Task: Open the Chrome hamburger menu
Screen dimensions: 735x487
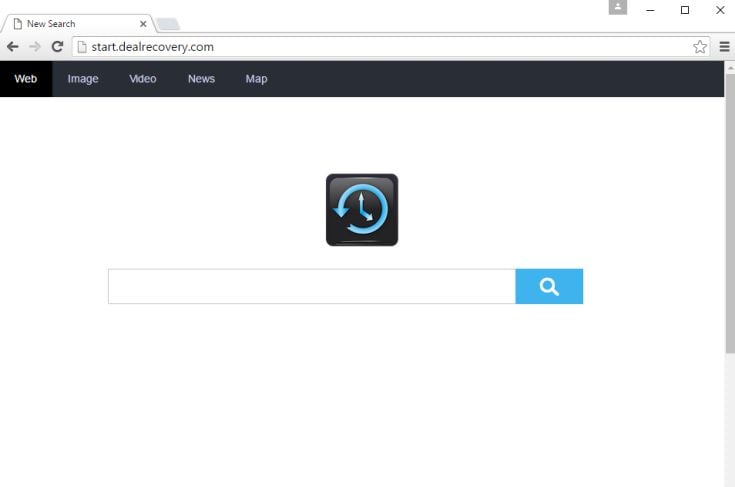Action: [x=724, y=46]
